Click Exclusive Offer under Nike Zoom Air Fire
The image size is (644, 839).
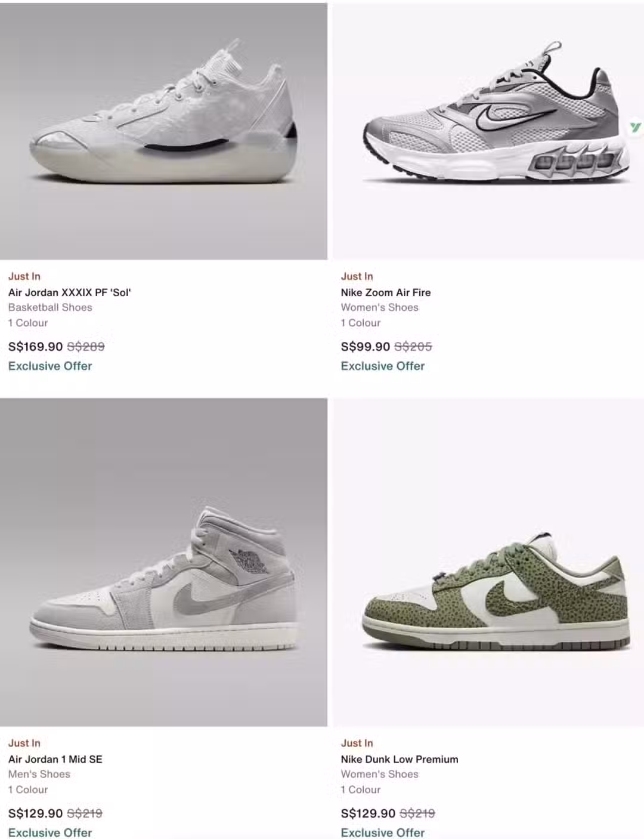(383, 366)
